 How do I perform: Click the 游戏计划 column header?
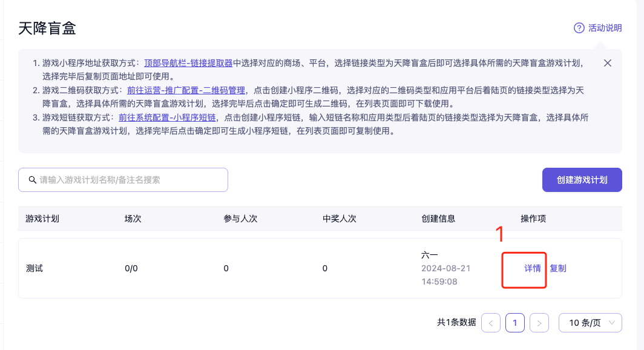coord(42,219)
